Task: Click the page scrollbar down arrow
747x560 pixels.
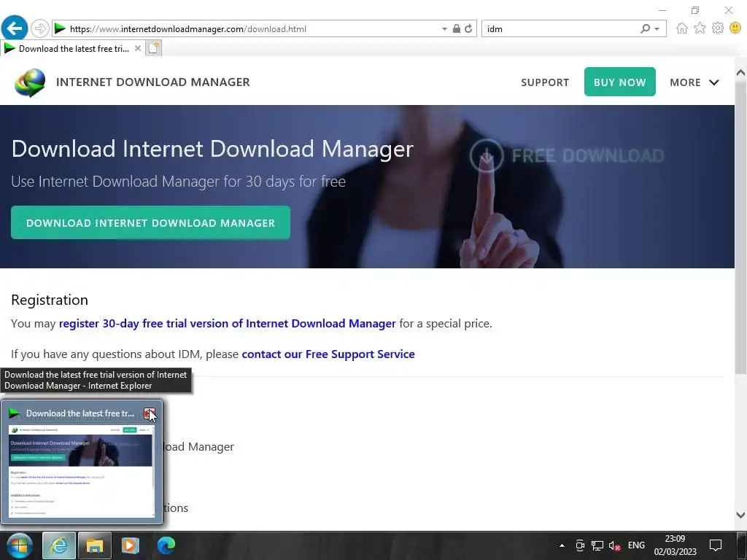Action: pyautogui.click(x=741, y=515)
